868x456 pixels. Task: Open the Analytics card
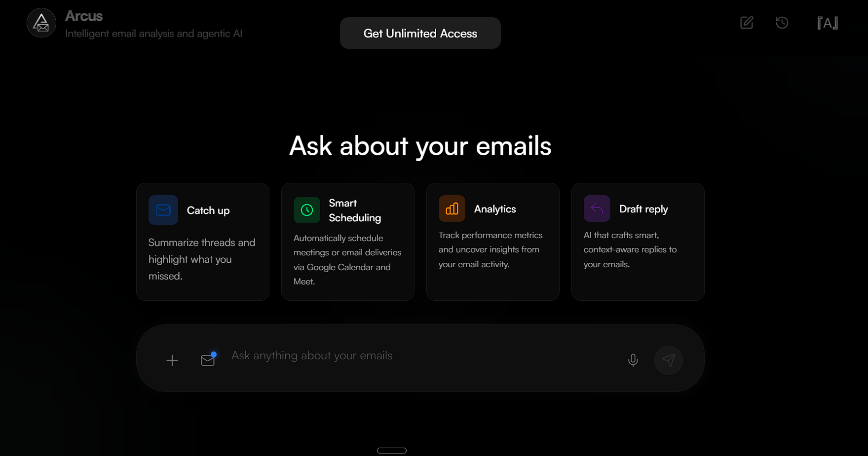click(x=492, y=242)
